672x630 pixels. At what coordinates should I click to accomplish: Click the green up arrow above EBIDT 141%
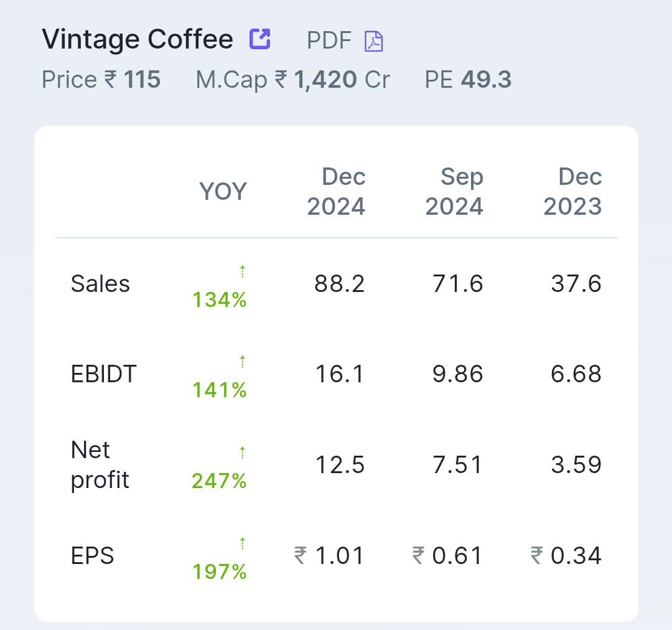pyautogui.click(x=241, y=361)
